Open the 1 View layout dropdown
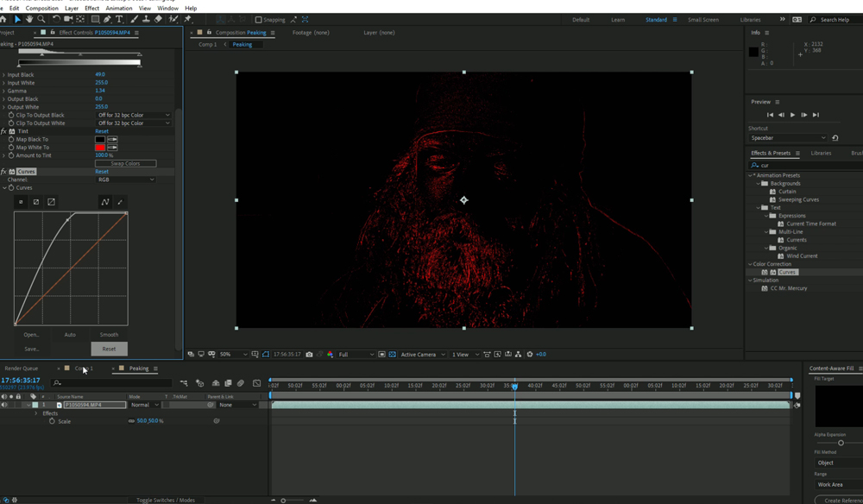This screenshot has width=863, height=504. 465,355
